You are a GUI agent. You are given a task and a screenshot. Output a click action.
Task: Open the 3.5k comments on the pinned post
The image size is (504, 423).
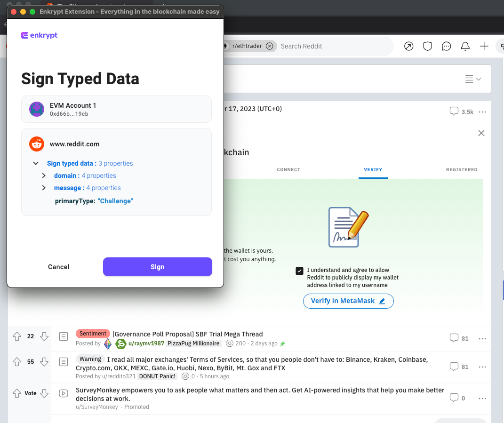point(461,112)
